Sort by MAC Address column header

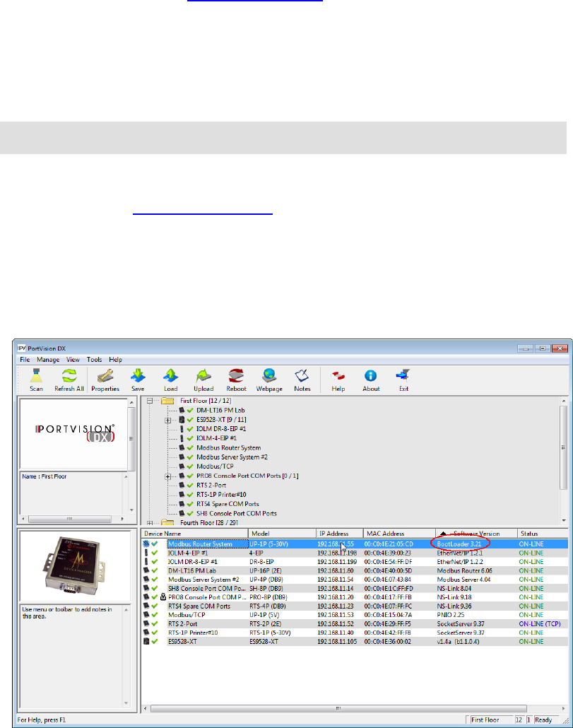[x=399, y=534]
